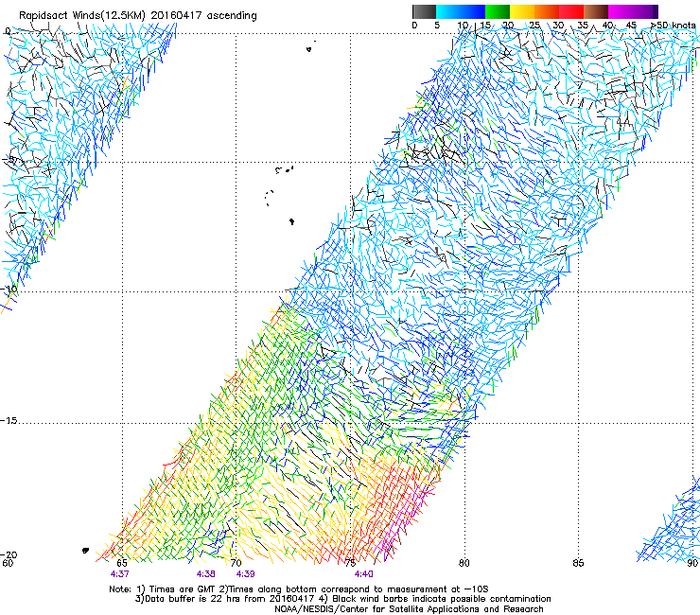This screenshot has width=700, height=615.
Task: Click the '85' longitude axis label
Action: pos(578,563)
